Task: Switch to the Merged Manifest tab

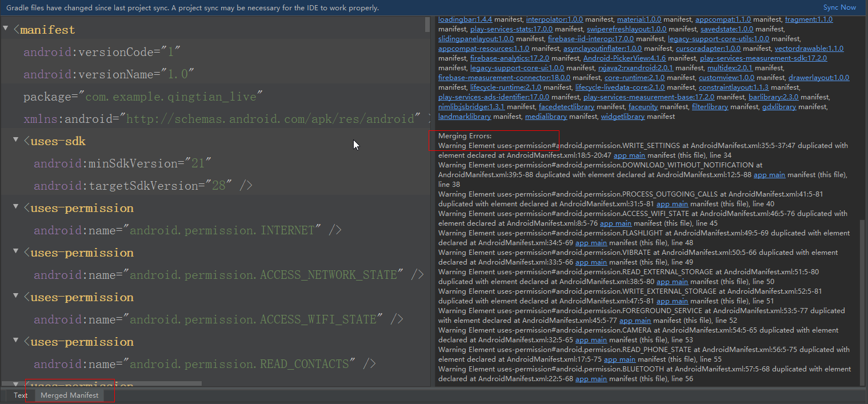Action: pyautogui.click(x=69, y=395)
